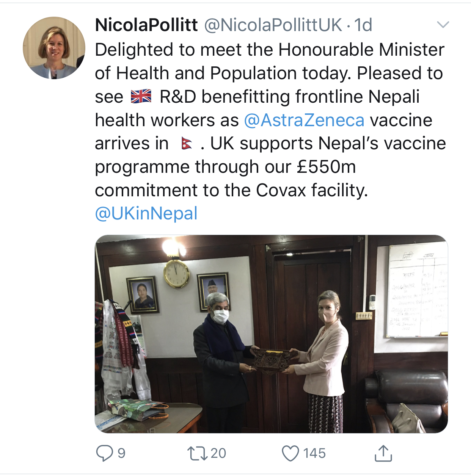The image size is (471, 476).
Task: Open the @NicolaPollittUK handle
Action: tap(273, 25)
